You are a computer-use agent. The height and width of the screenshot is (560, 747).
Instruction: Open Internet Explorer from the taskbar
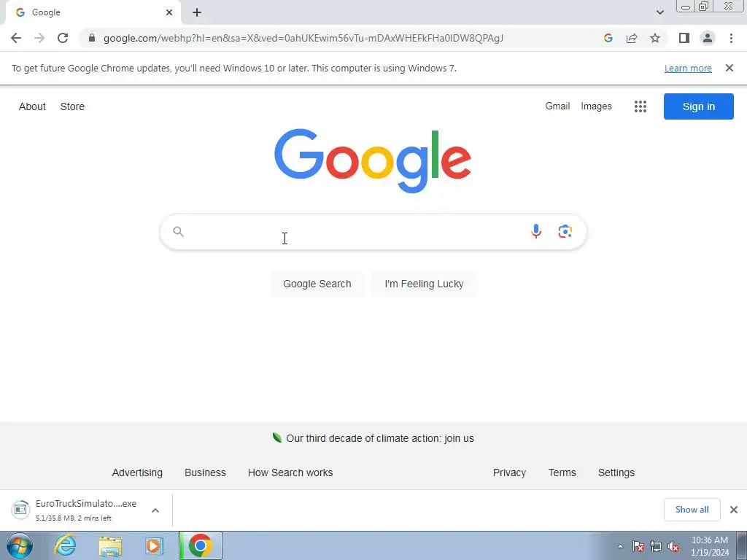click(65, 545)
